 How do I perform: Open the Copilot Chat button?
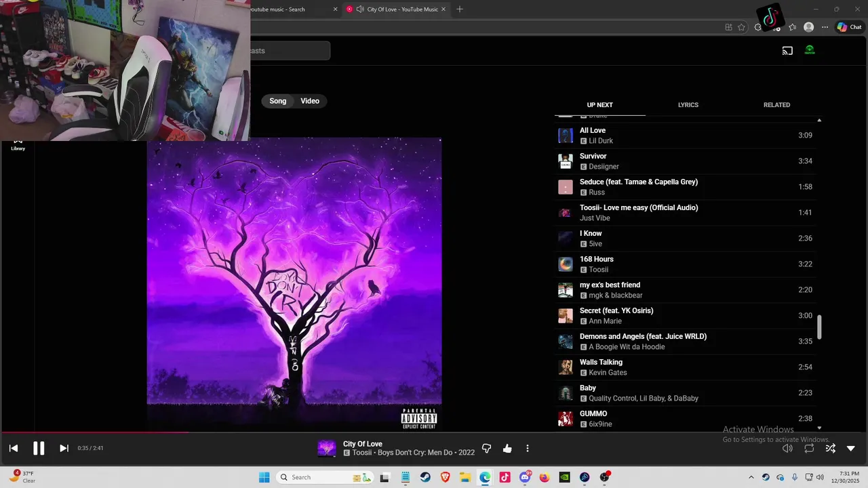tap(849, 27)
